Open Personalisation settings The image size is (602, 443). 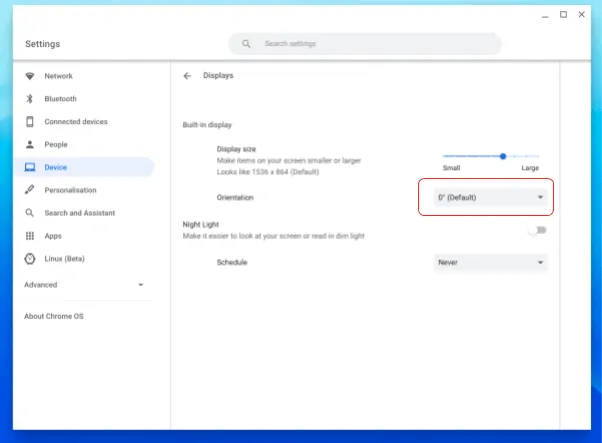(84, 190)
